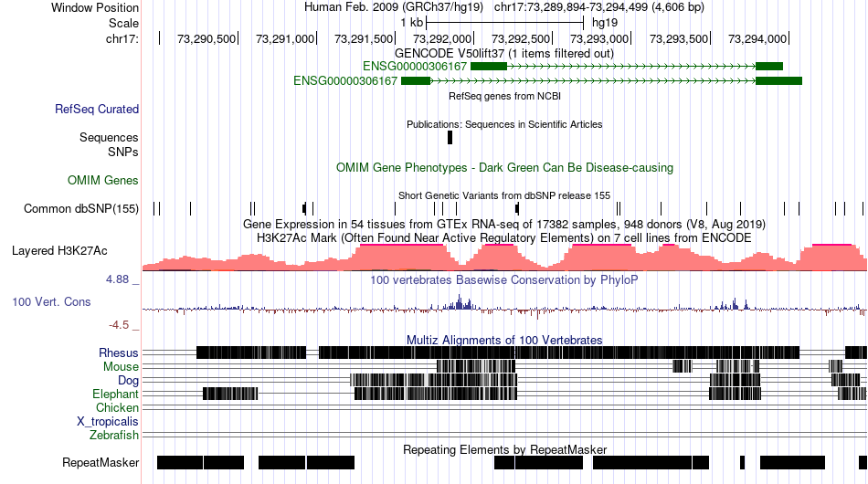
Task: Click the Zebrafish alignment row label
Action: pos(114,436)
